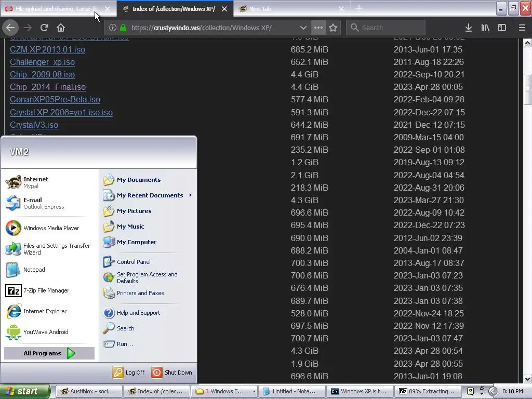
Task: Click the Windows start button
Action: tap(24, 391)
